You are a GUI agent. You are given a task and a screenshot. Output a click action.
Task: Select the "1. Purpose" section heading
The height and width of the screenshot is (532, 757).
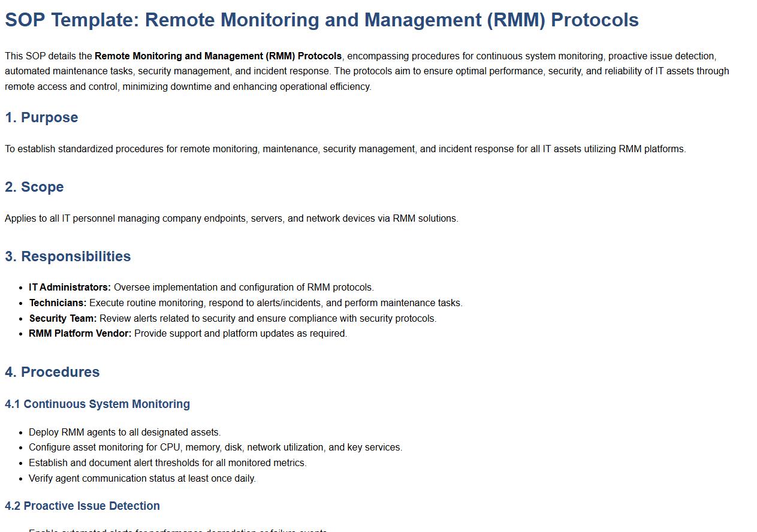coord(41,117)
